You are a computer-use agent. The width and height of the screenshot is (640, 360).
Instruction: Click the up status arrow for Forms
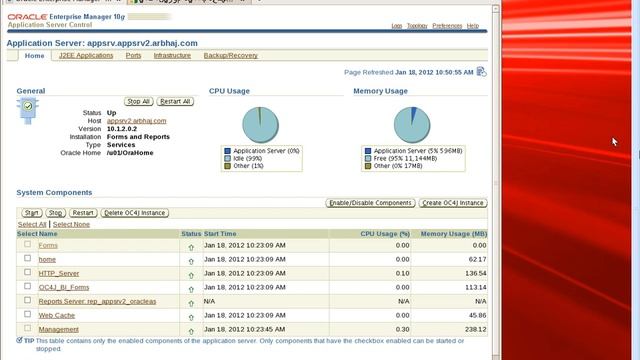pyautogui.click(x=191, y=247)
